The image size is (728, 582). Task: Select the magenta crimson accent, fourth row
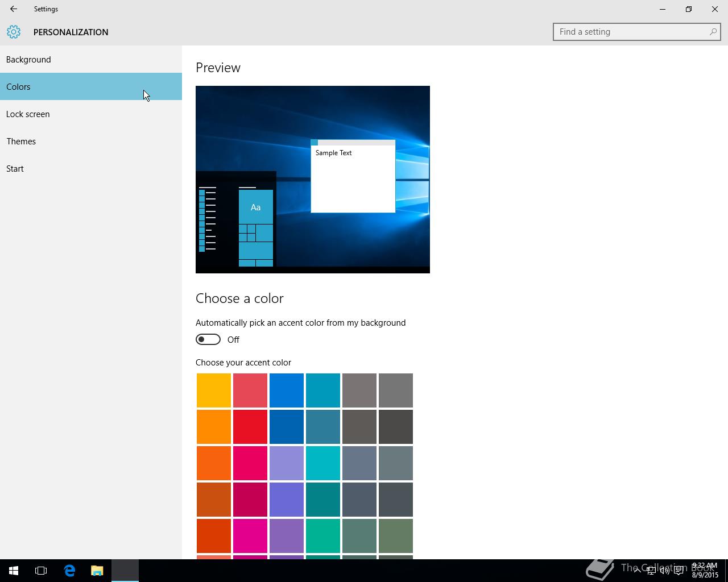(x=250, y=500)
